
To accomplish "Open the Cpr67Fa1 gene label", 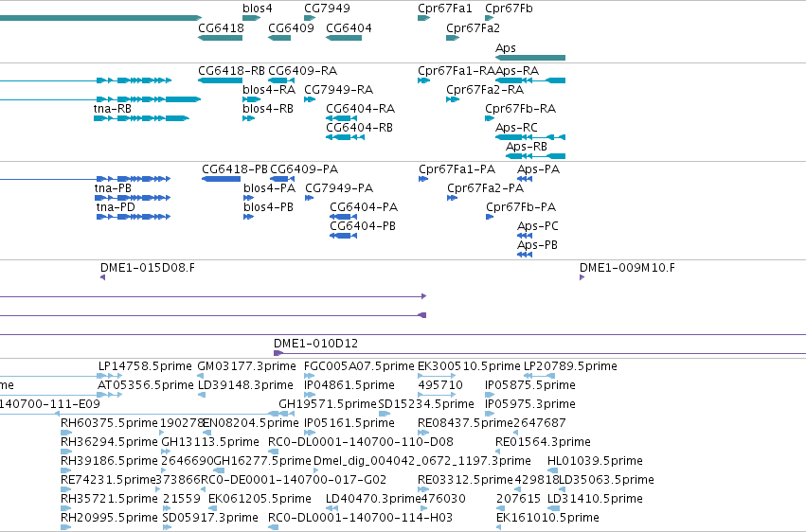I will [444, 9].
